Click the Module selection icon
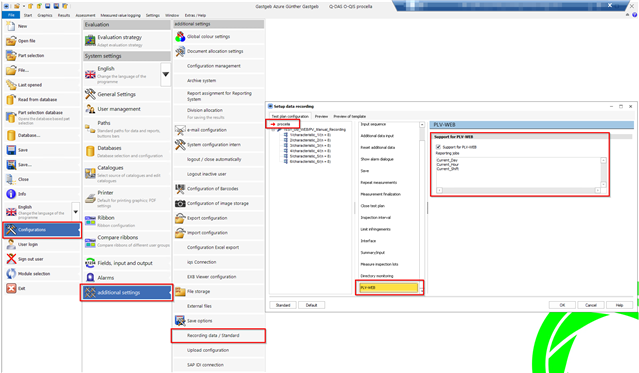The height and width of the screenshot is (373, 639). 11,274
